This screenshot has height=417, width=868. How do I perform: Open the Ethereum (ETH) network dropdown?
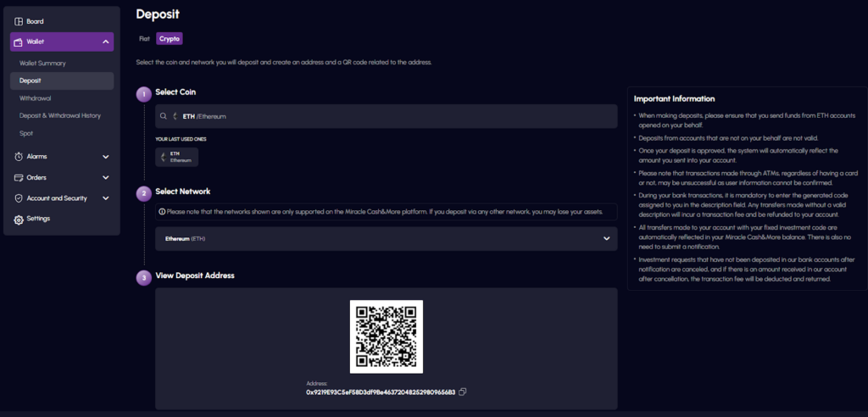(x=387, y=239)
